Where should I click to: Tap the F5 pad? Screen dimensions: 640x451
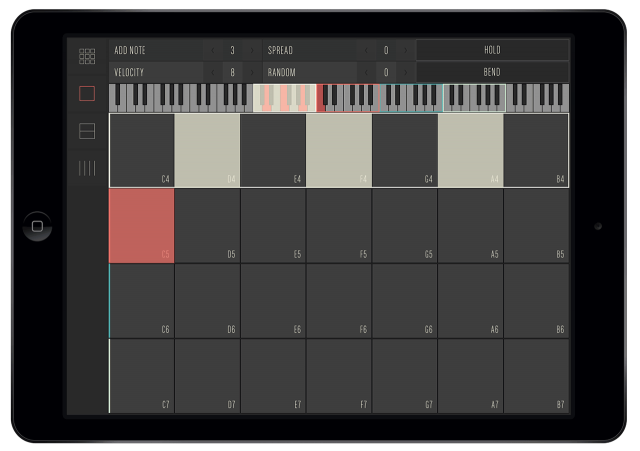click(339, 226)
